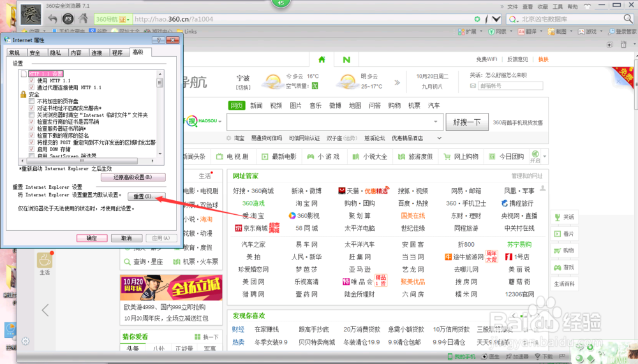Expand hot links row chevron after 优惠精品酒店
This screenshot has width=638, height=364.
pyautogui.click(x=440, y=138)
